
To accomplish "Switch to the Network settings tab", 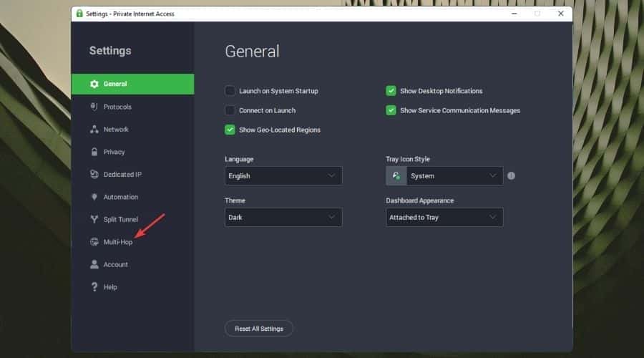I will pos(132,129).
